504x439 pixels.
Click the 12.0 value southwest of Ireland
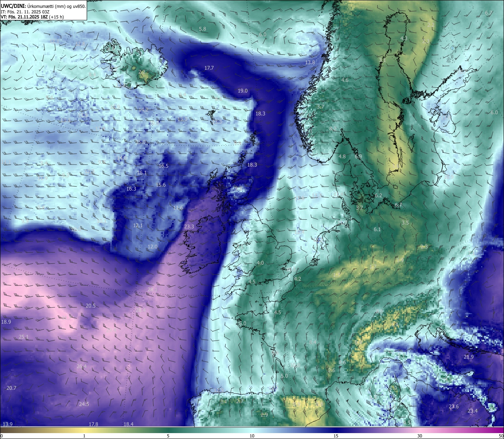click(152, 247)
